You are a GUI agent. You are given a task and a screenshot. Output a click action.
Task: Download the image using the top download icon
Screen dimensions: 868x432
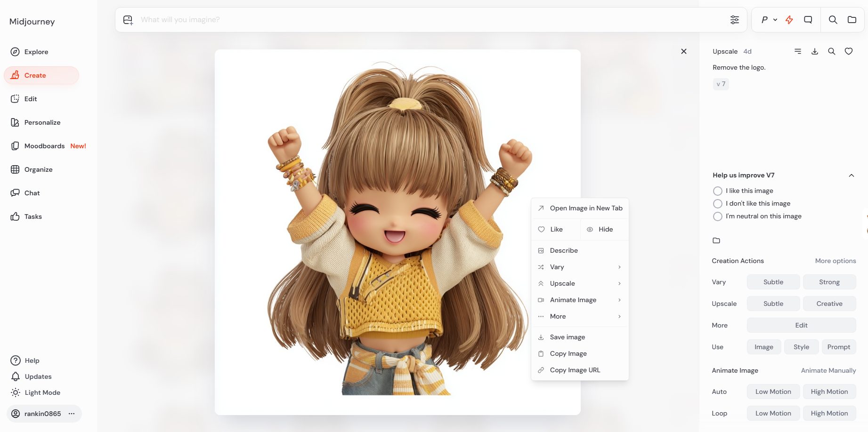click(x=815, y=51)
